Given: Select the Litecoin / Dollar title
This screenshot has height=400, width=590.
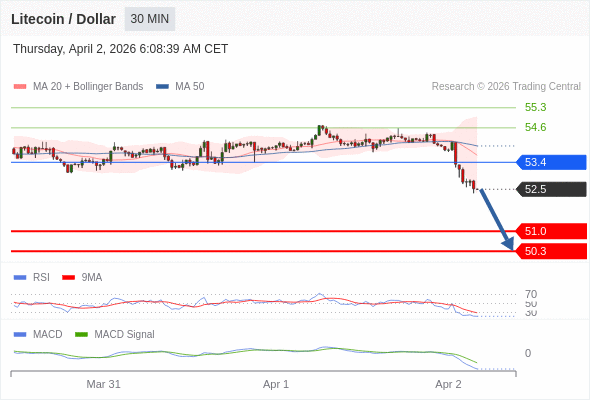Looking at the screenshot, I should 63,19.
